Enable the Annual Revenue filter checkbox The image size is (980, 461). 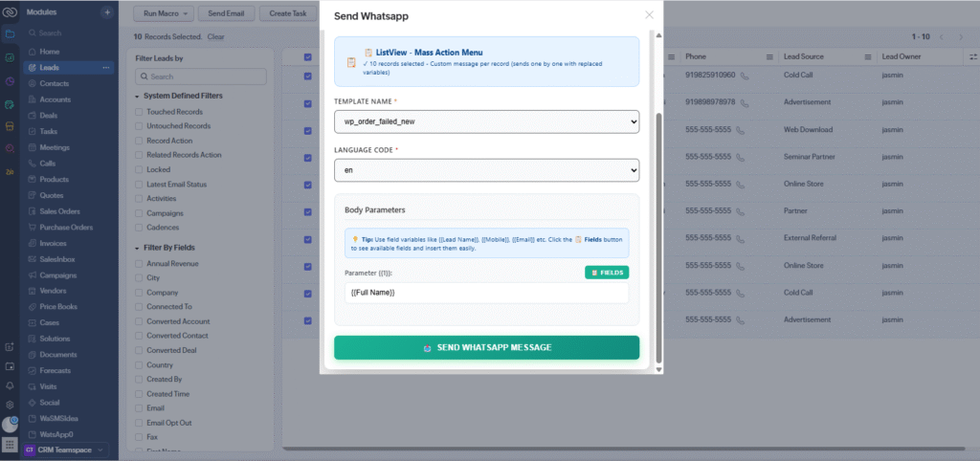pos(140,263)
